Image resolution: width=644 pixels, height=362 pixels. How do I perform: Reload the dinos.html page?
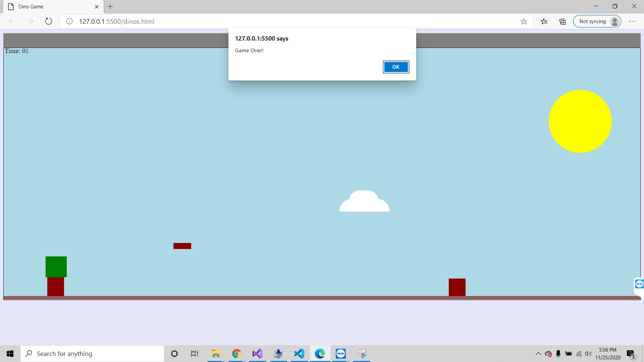[49, 21]
